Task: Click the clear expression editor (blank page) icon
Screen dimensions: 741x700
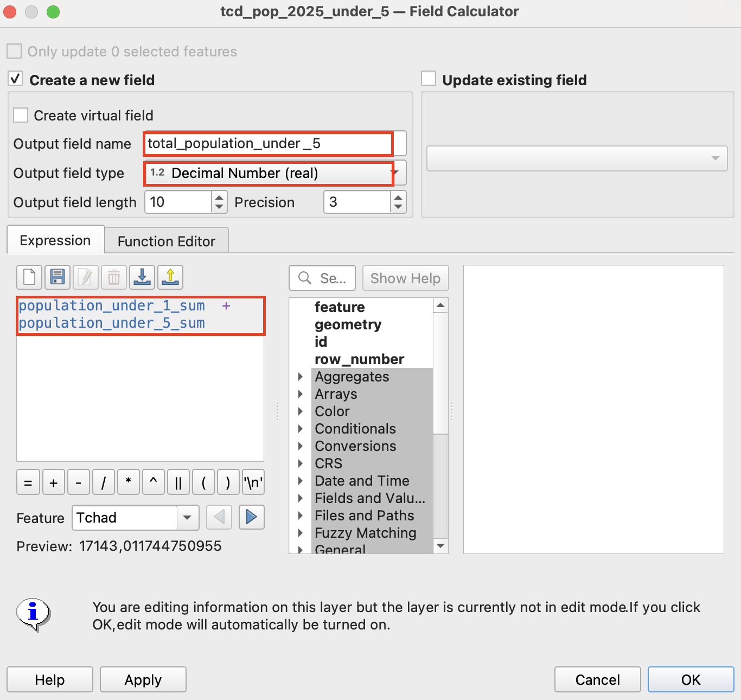Action: pos(29,277)
